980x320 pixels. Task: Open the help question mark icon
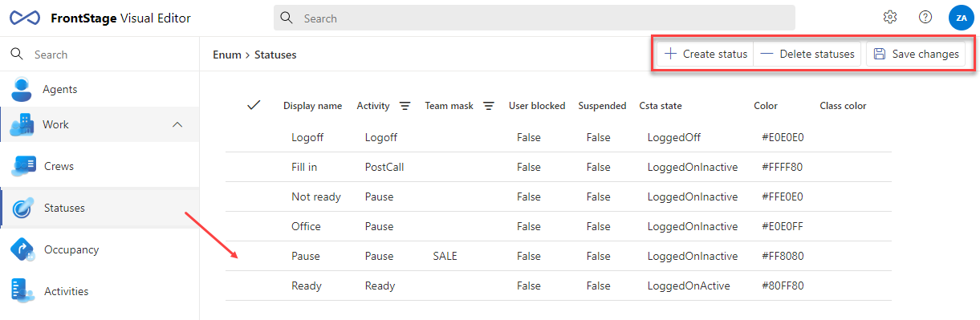click(x=925, y=17)
